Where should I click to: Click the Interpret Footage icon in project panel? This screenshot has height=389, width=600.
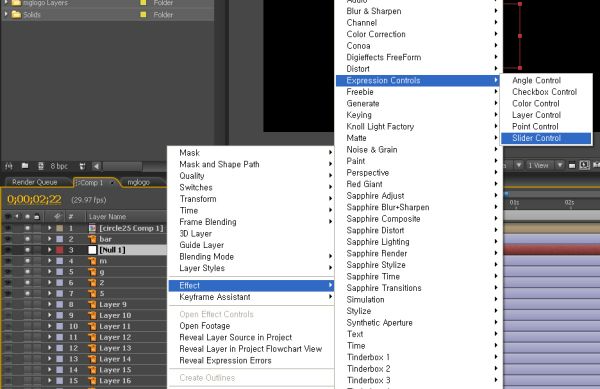click(8, 166)
